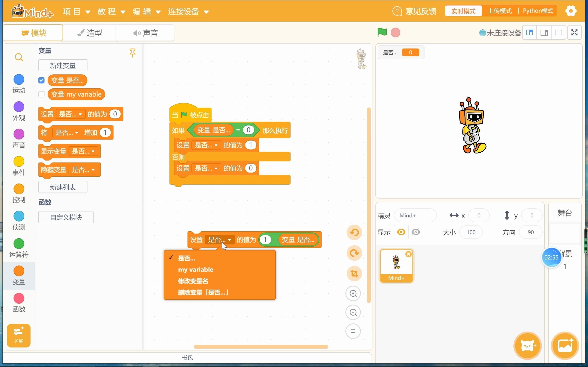Viewport: 588px width, 367px height.
Task: Switch to 上传模式
Action: pos(499,11)
